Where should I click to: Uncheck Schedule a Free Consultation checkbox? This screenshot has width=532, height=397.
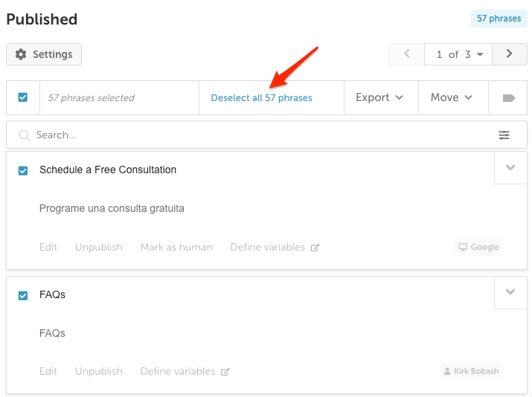click(x=23, y=170)
